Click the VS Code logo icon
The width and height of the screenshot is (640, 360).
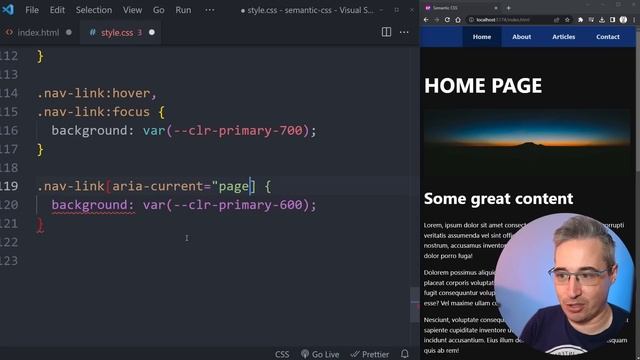click(x=8, y=9)
